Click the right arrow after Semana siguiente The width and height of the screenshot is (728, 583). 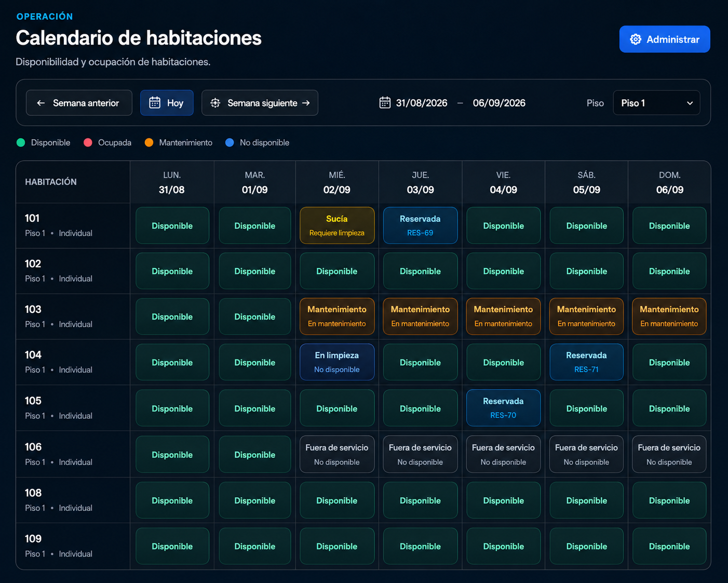[306, 103]
